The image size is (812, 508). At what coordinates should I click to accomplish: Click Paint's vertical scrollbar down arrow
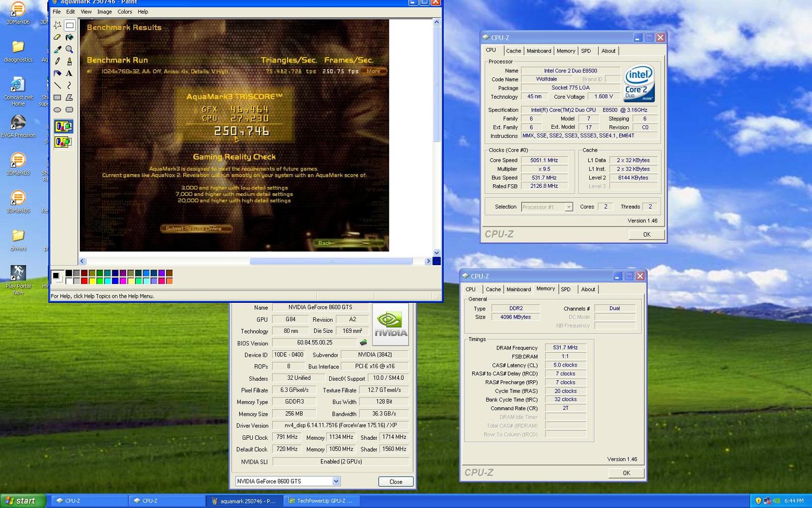pos(437,252)
